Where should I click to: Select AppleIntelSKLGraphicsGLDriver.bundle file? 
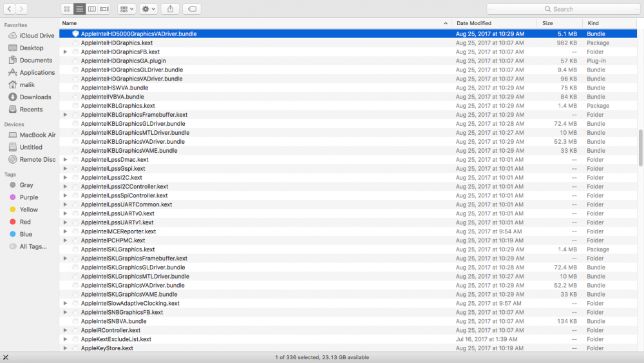[133, 267]
